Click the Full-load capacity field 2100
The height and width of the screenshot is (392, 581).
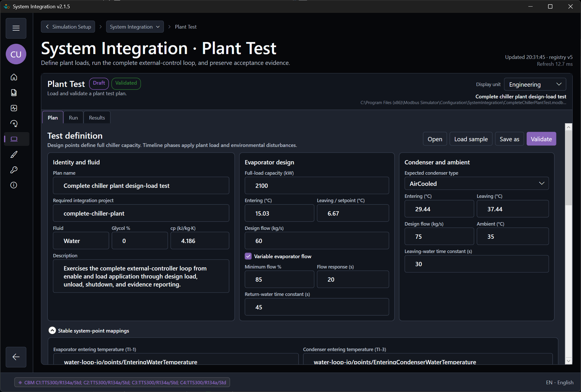pos(317,186)
